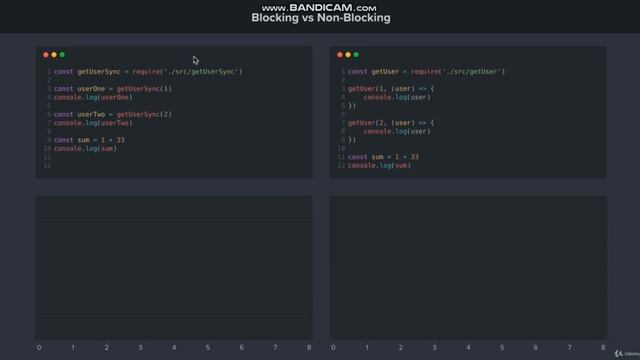The height and width of the screenshot is (360, 640).
Task: Click the yellow dot of the left code window
Action: tap(54, 55)
